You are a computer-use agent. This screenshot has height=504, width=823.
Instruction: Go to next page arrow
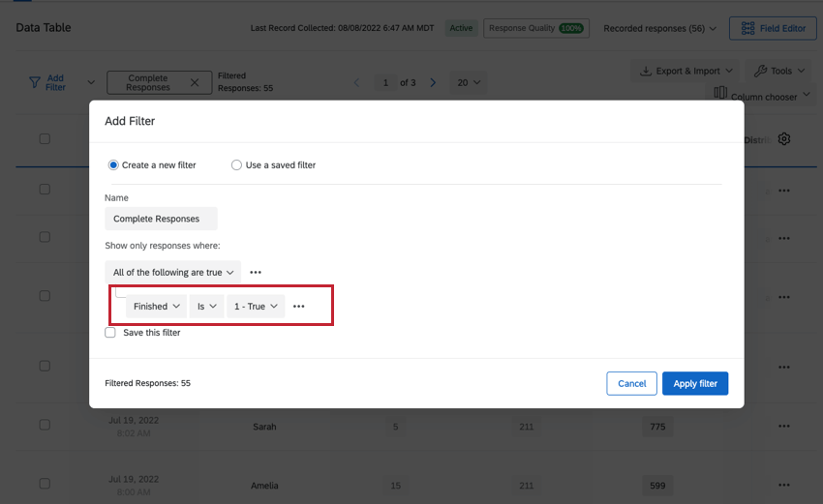(433, 82)
